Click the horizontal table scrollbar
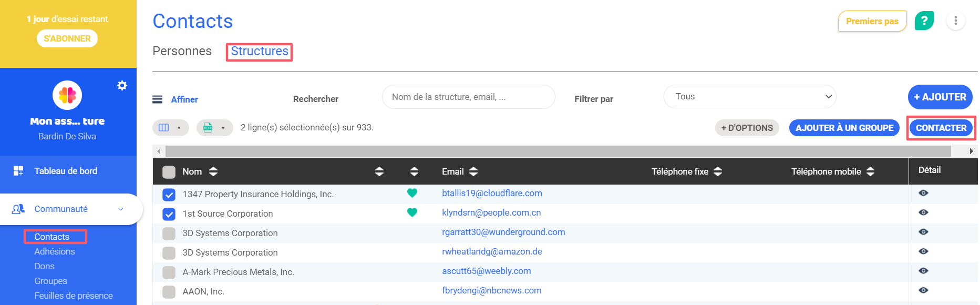The image size is (980, 305). pos(557,151)
